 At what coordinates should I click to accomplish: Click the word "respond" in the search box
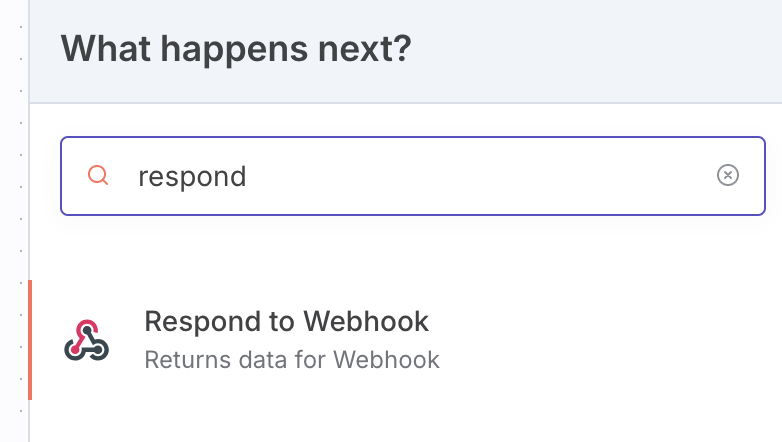point(192,177)
